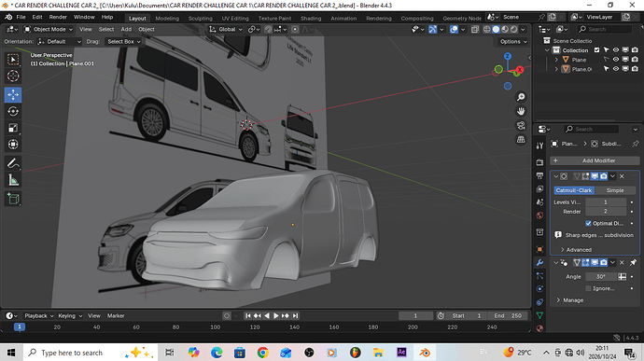The width and height of the screenshot is (644, 361).
Task: Click the Render levels value field
Action: coord(606,212)
